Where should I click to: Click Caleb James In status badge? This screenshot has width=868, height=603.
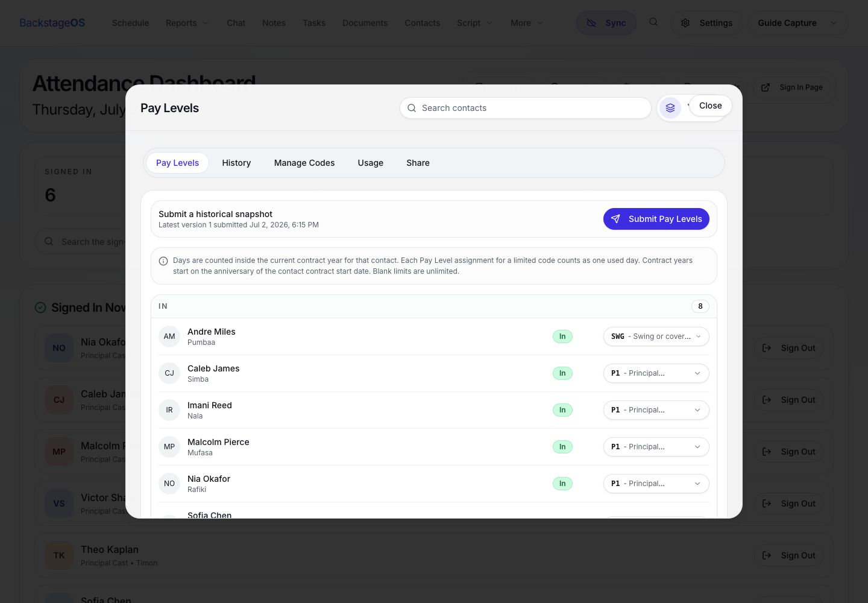562,373
